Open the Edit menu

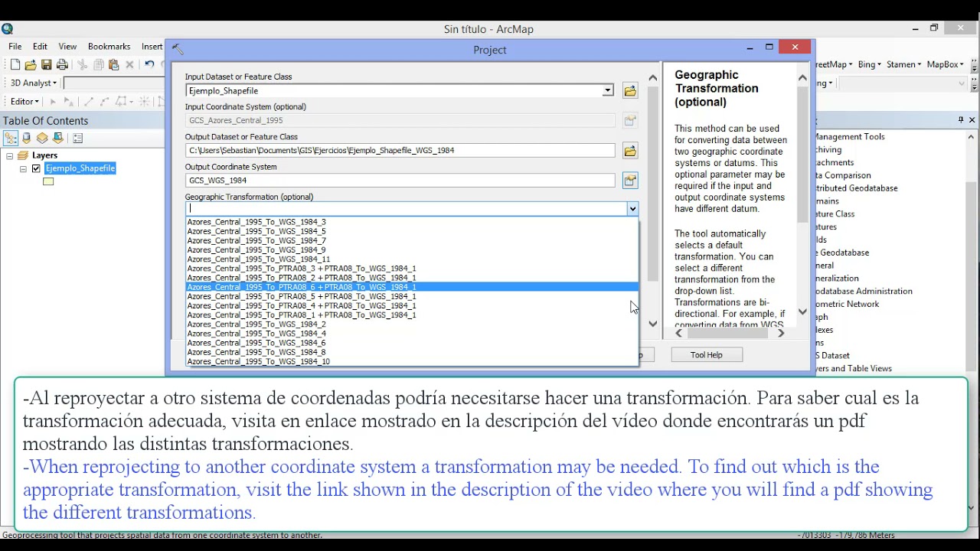(40, 47)
